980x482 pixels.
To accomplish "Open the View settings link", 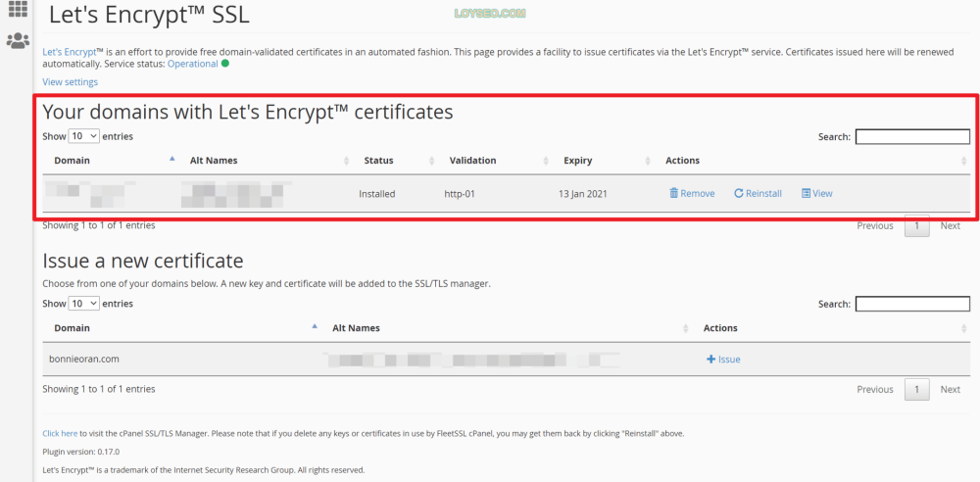I will [x=70, y=82].
